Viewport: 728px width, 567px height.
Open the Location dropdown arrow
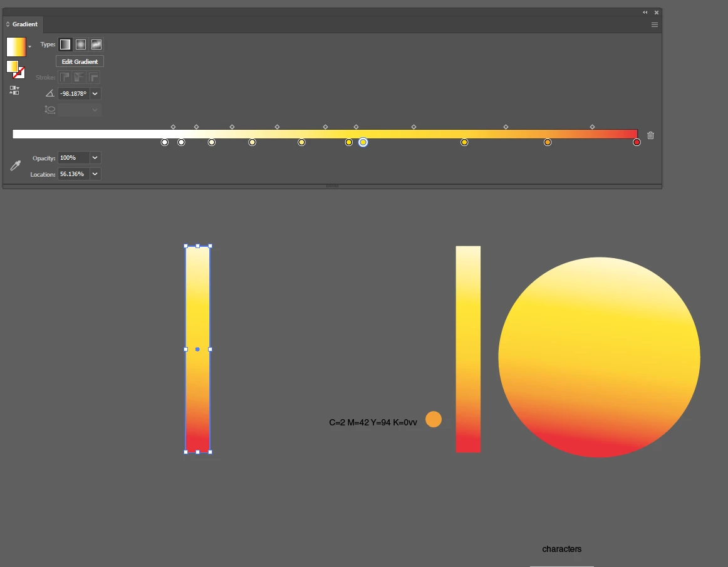95,174
